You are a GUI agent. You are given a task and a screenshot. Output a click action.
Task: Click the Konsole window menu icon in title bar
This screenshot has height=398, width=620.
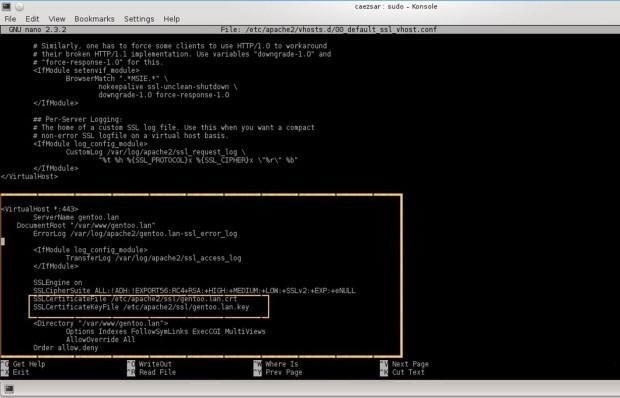pos(6,6)
